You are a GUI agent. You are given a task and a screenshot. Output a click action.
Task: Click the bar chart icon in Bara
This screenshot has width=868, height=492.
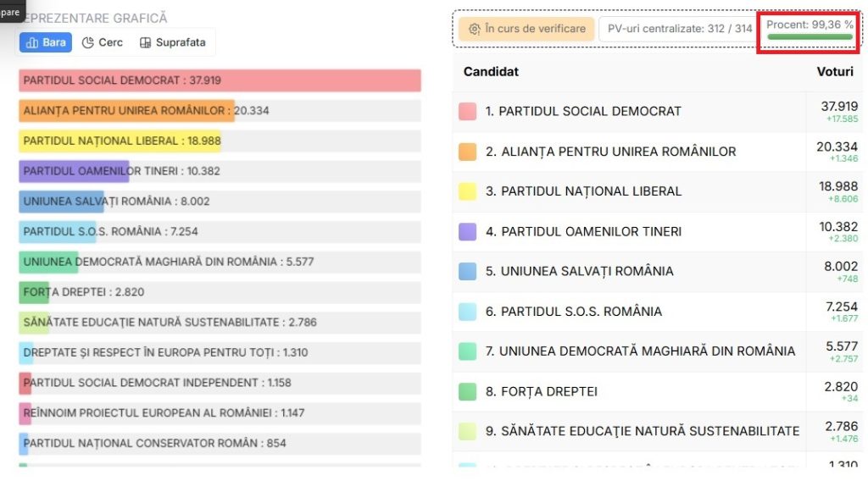tap(32, 42)
